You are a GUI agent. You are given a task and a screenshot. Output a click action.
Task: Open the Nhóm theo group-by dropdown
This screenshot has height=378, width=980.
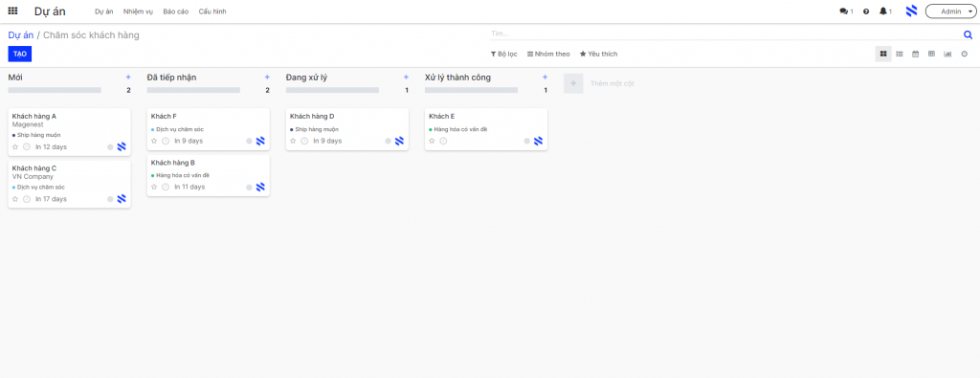(x=548, y=54)
